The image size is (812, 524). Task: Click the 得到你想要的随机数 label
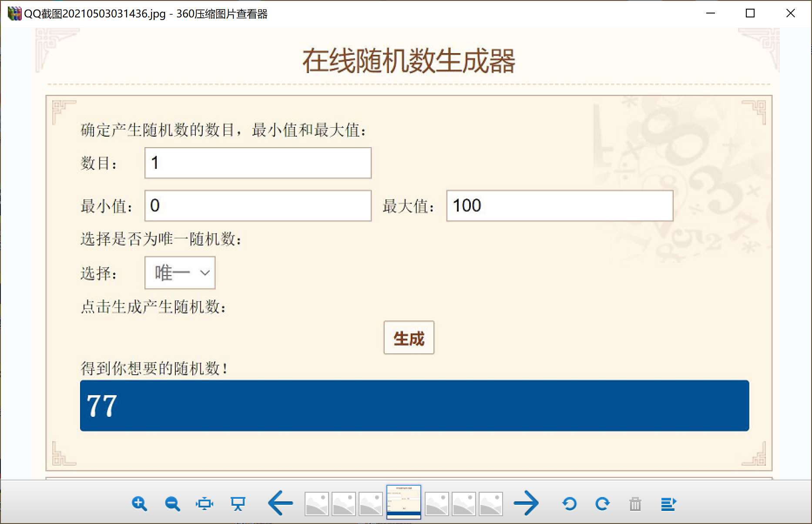[x=154, y=369]
